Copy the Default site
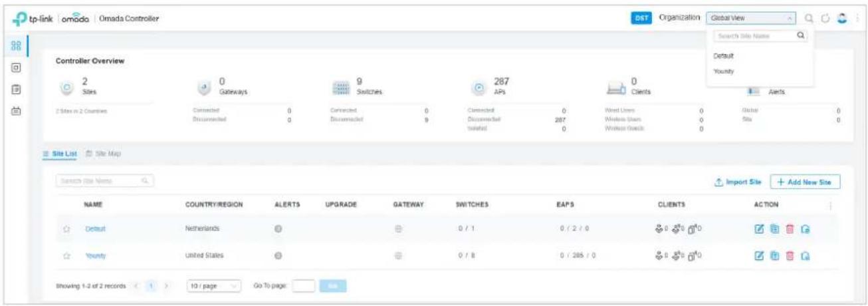This screenshot has height=306, width=868. pos(774,229)
